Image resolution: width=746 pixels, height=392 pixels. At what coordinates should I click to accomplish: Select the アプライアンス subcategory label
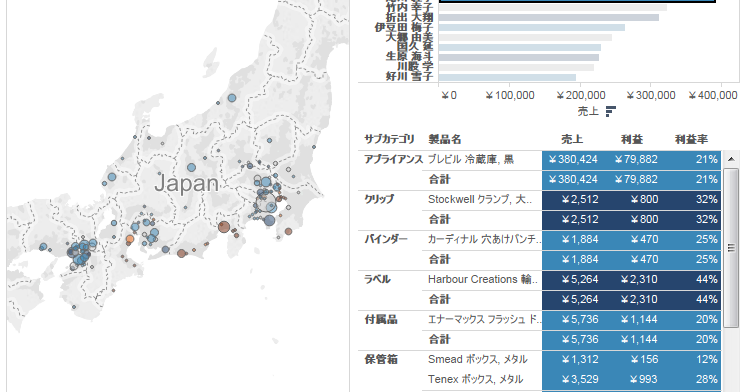393,159
